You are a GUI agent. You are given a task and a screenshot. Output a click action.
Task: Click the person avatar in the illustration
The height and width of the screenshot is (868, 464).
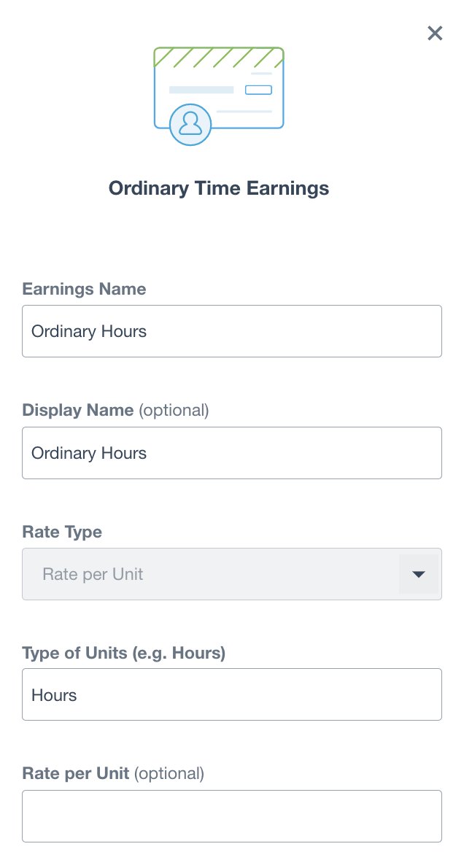click(190, 124)
